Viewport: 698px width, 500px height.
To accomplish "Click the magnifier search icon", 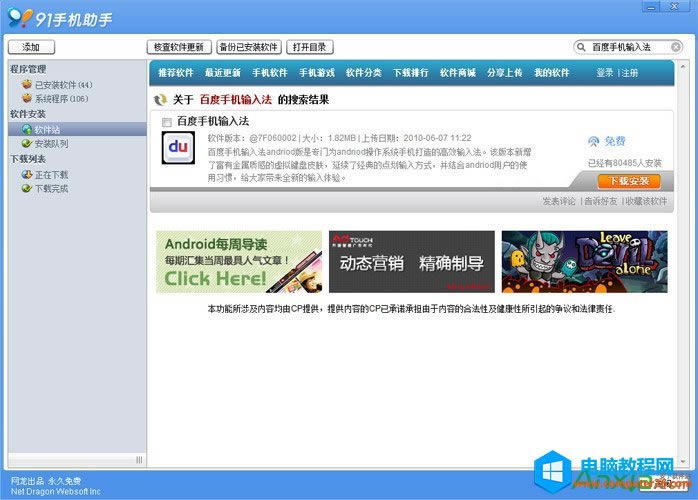I will pyautogui.click(x=582, y=47).
